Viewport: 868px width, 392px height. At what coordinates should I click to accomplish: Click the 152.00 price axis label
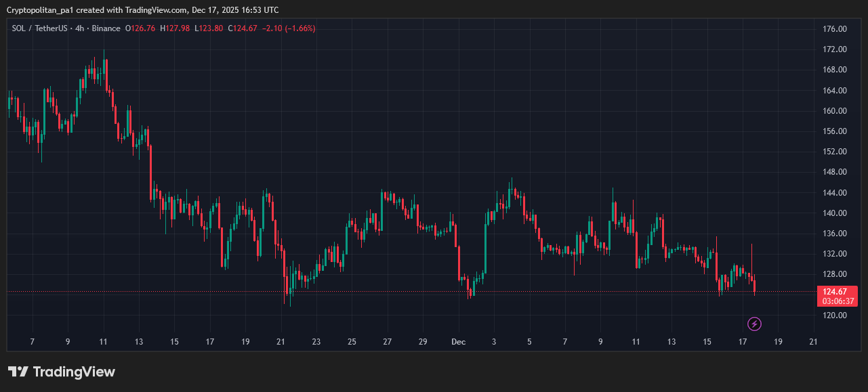pos(834,152)
